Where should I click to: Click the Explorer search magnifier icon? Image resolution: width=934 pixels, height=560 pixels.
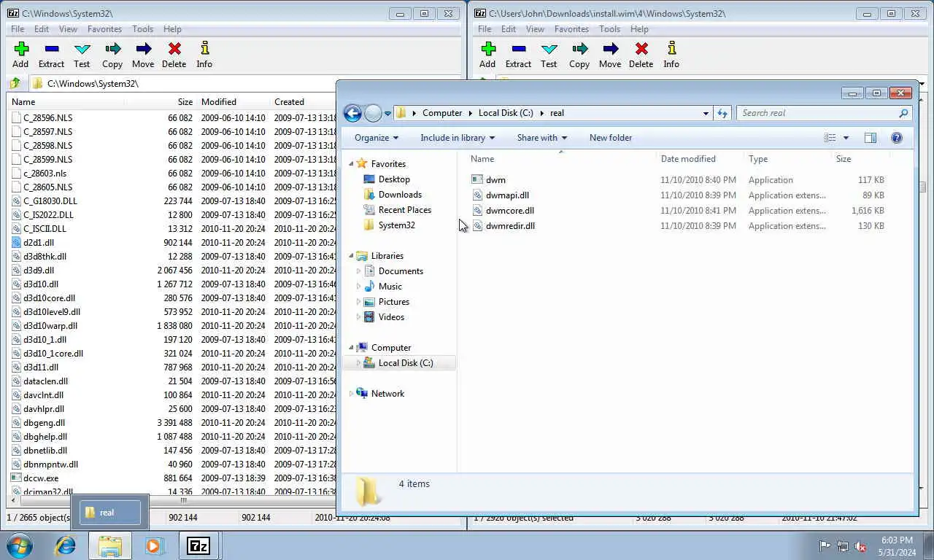903,113
